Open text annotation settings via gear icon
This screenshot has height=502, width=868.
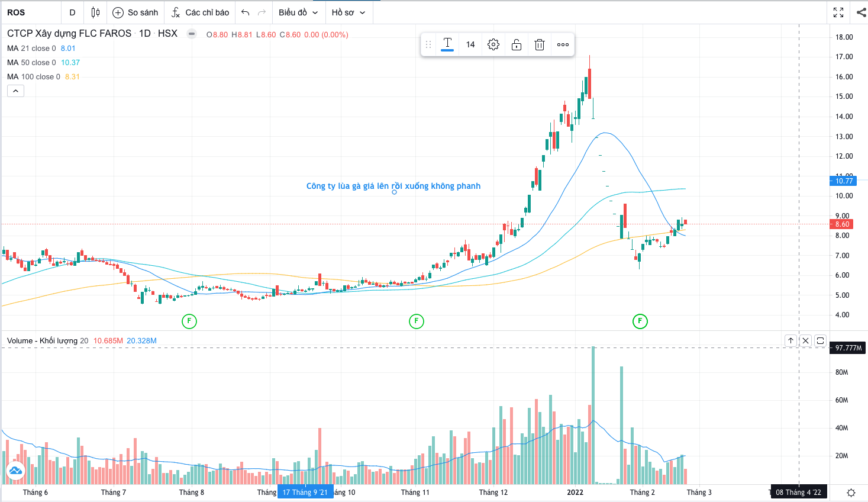pos(493,44)
